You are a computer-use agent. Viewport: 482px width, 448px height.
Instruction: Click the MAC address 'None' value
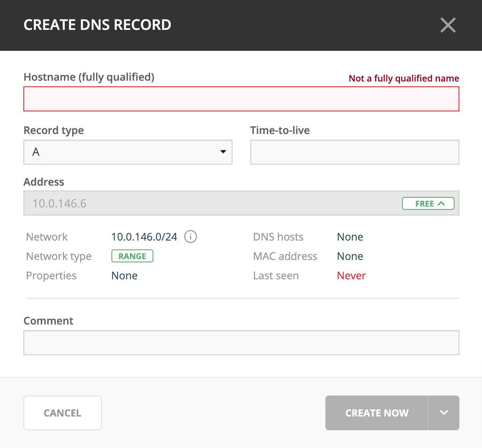(350, 256)
